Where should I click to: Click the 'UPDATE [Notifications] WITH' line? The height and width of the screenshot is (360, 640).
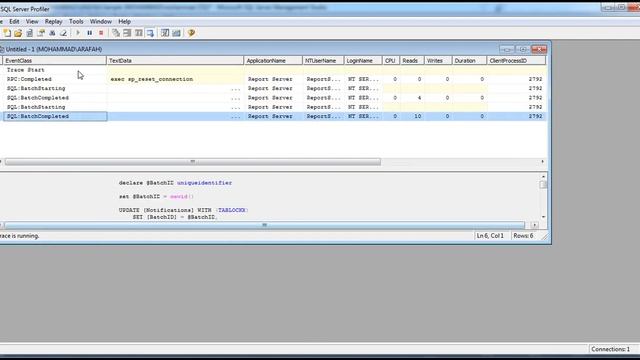[x=183, y=210]
